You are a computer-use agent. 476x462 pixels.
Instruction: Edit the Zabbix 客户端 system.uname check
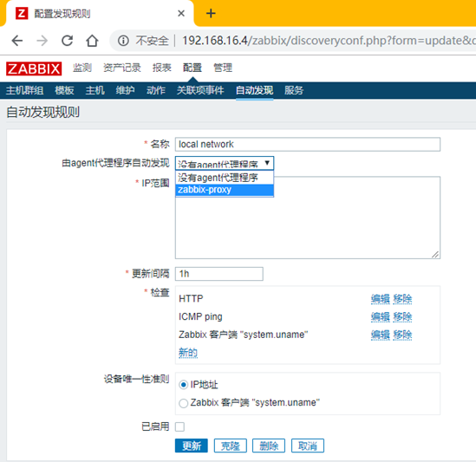[380, 335]
